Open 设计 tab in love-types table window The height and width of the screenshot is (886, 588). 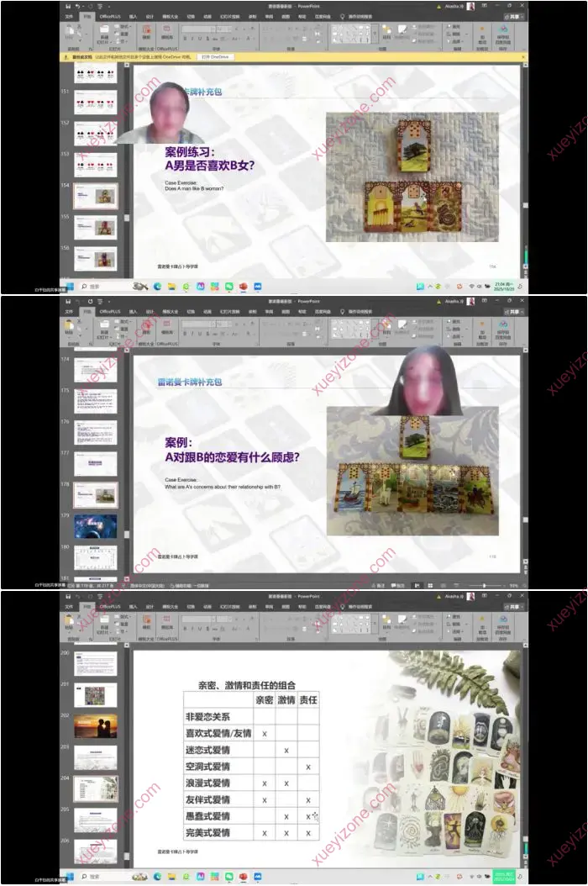click(x=150, y=606)
